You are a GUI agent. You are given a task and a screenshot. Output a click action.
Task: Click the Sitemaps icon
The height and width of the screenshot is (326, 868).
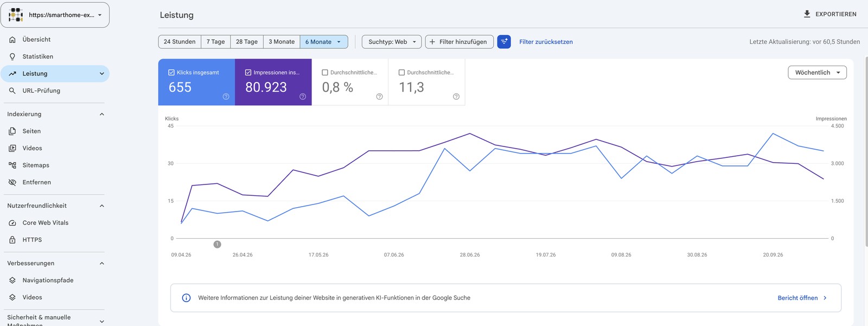click(12, 165)
